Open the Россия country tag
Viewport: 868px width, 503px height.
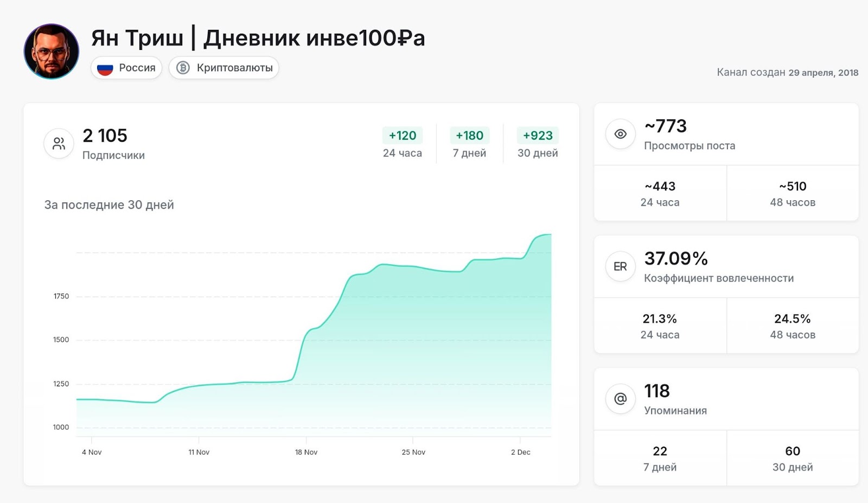(126, 68)
